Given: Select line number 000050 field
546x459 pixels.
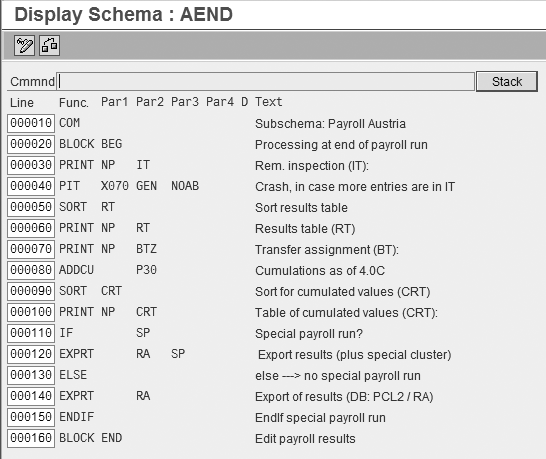Looking at the screenshot, I should point(31,207).
